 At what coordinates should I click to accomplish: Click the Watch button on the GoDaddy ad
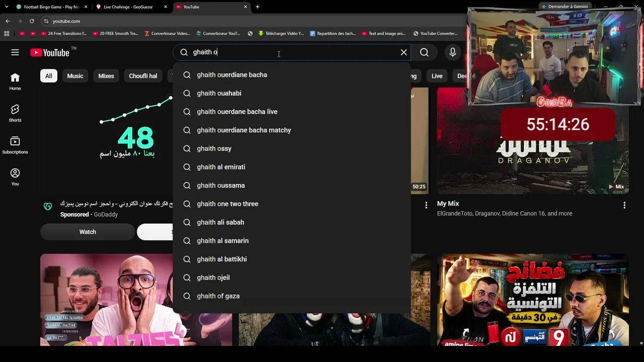pos(88,232)
